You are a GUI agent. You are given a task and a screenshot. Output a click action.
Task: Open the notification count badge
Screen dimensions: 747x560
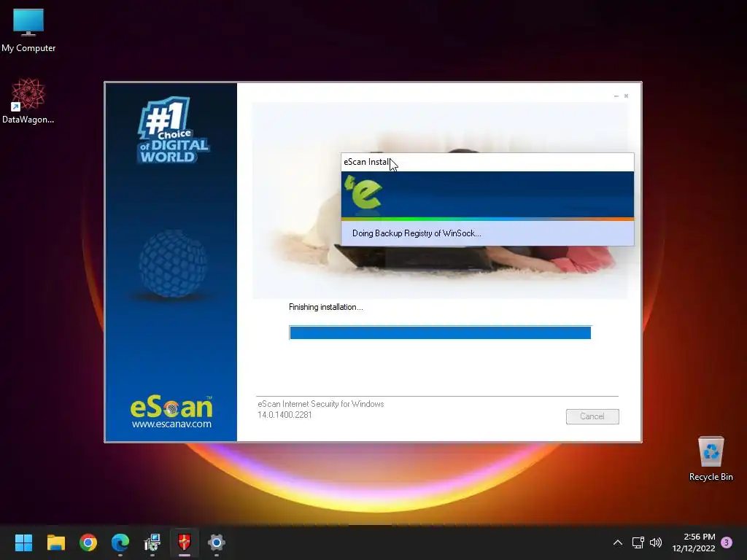tap(727, 542)
